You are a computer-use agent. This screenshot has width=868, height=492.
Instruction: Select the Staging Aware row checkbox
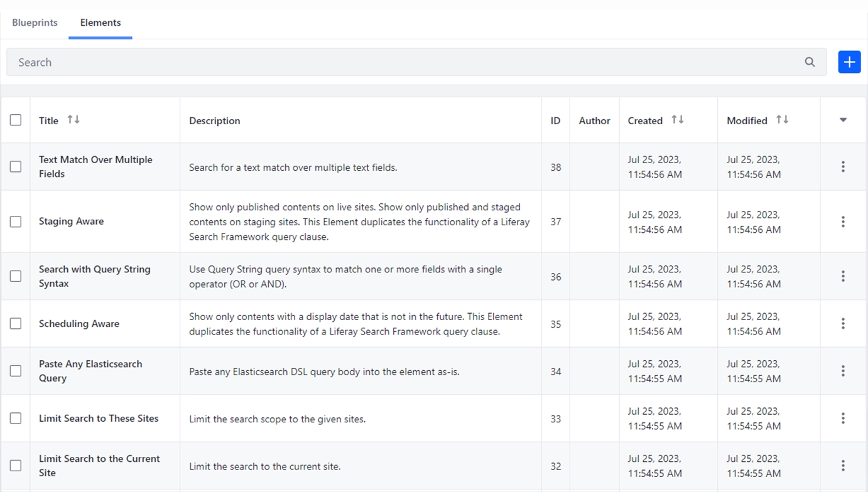(16, 222)
